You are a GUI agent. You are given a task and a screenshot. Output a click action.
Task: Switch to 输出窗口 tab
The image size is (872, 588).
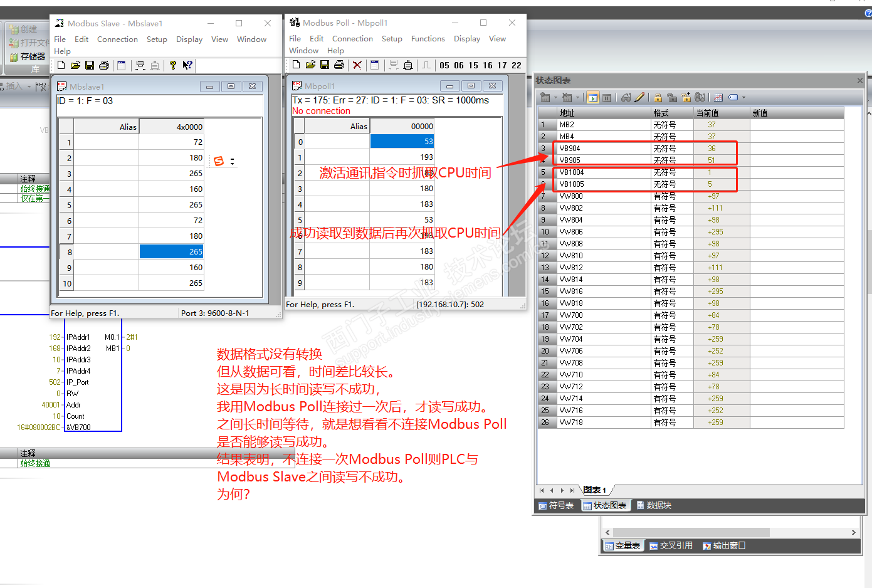click(x=724, y=545)
